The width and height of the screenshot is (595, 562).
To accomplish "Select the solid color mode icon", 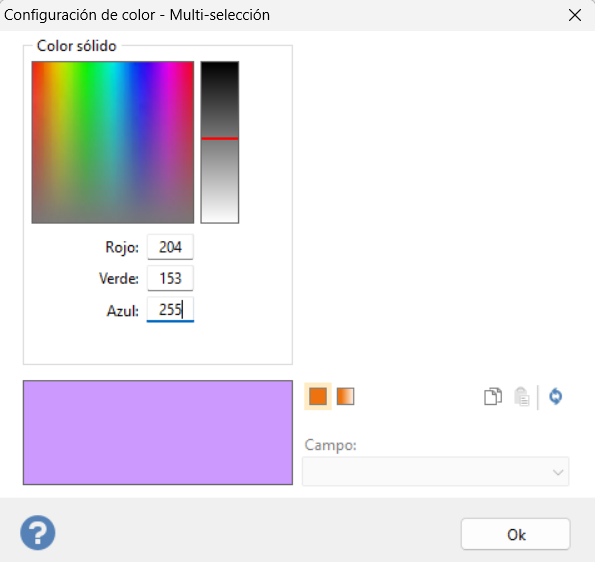I will pyautogui.click(x=318, y=397).
